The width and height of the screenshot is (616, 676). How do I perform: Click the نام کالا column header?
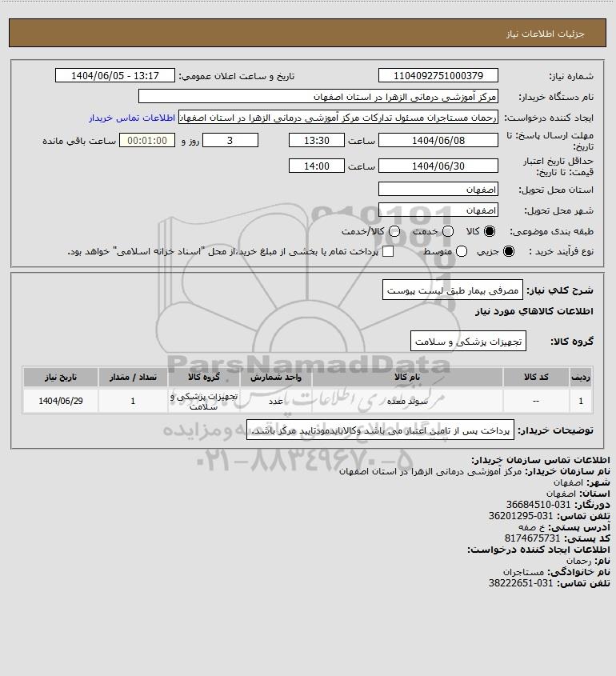point(407,378)
